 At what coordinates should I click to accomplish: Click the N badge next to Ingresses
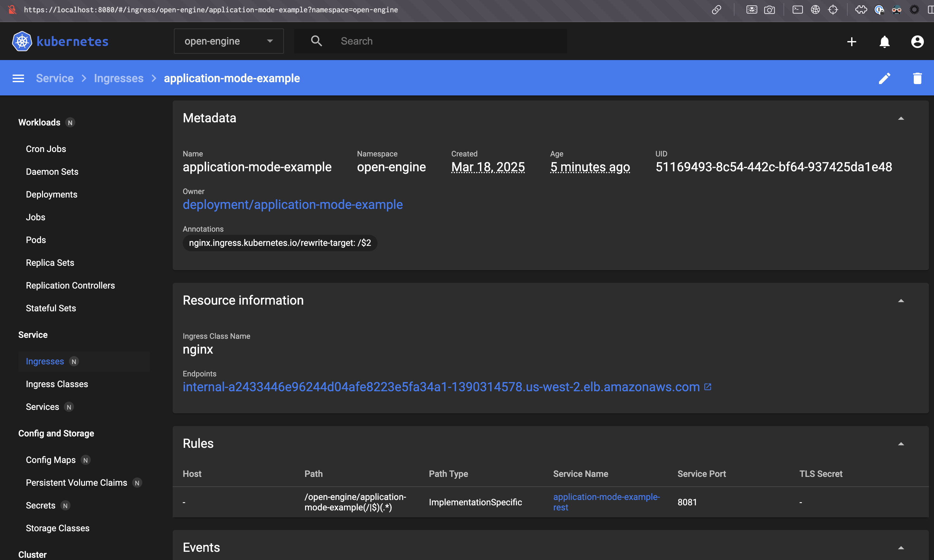[x=74, y=362]
